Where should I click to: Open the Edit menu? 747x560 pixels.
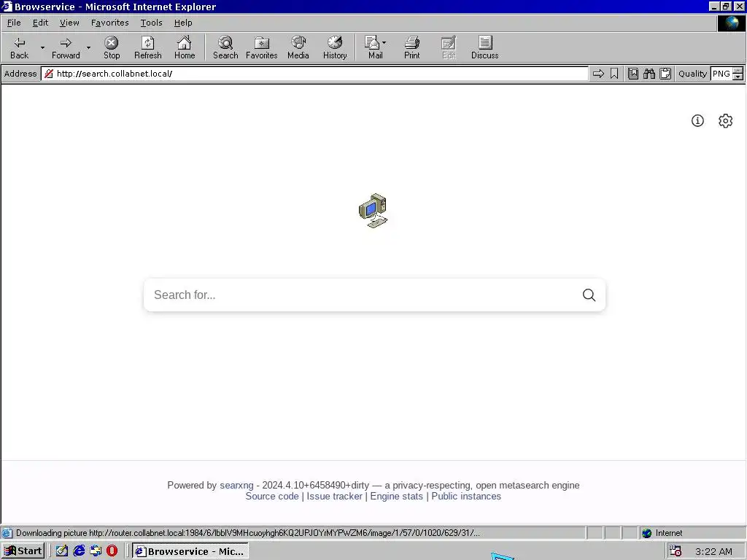41,23
